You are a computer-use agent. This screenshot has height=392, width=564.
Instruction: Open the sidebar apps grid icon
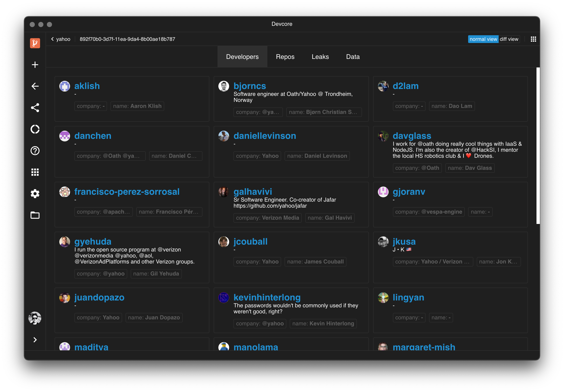point(35,172)
